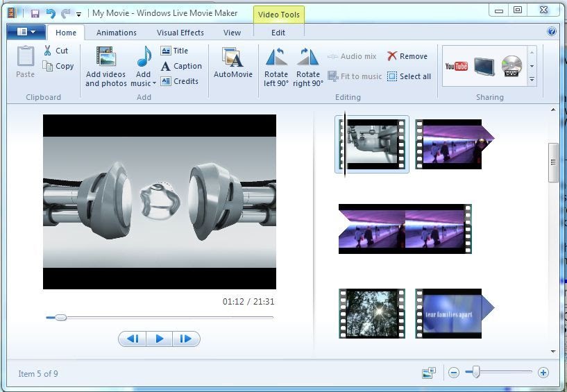Switch to the Animations tab
567x392 pixels.
(117, 33)
